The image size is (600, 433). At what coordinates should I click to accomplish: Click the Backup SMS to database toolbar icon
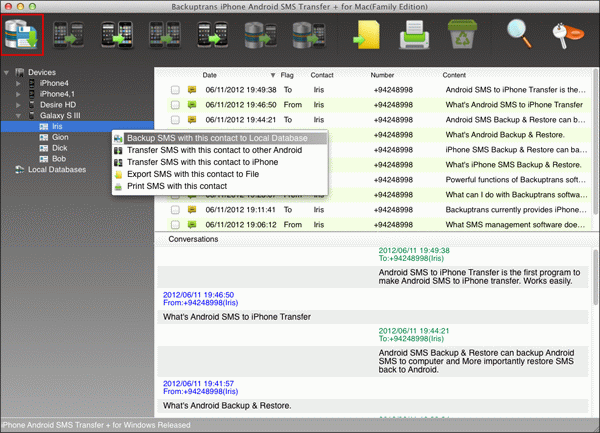click(22, 35)
